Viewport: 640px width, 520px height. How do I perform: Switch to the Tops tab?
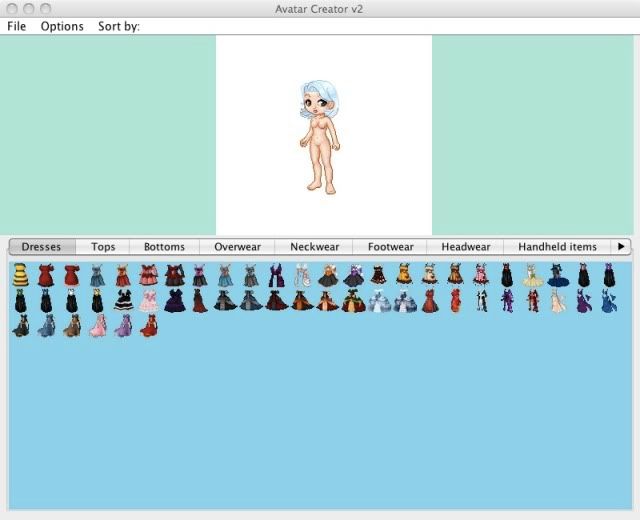(103, 247)
